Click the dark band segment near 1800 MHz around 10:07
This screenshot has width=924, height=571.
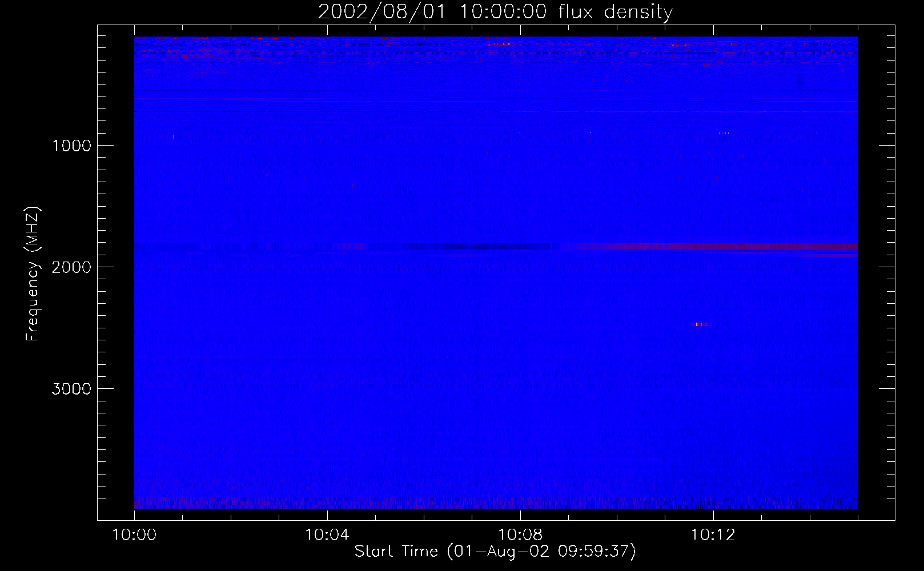click(480, 247)
